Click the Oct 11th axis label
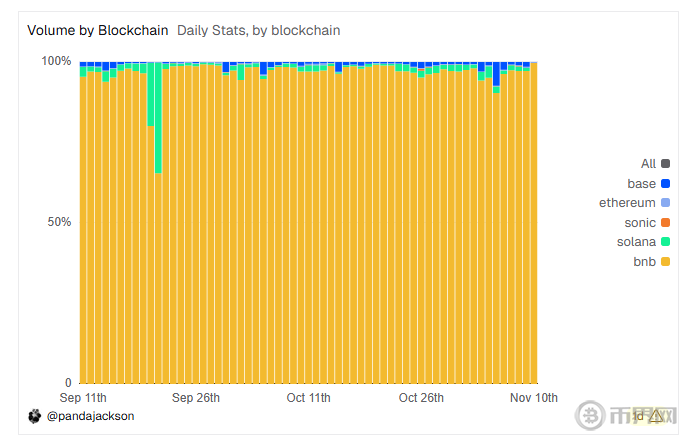This screenshot has width=688, height=443. tap(308, 397)
